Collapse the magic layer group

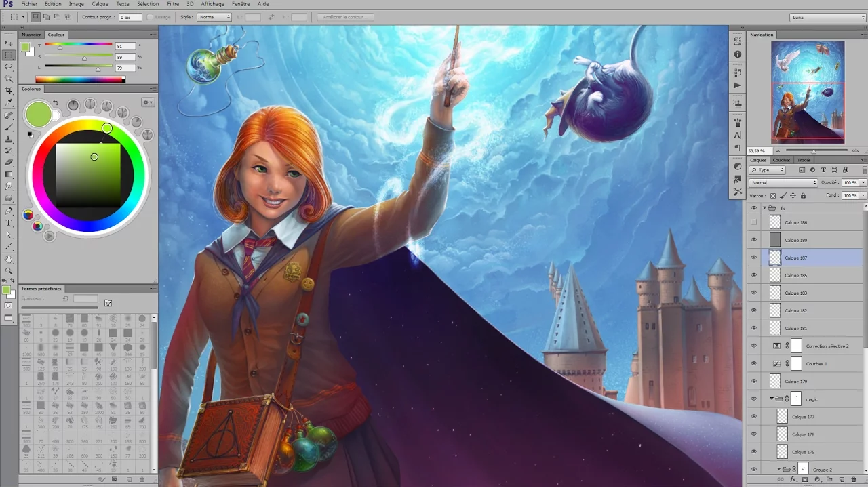pos(772,399)
